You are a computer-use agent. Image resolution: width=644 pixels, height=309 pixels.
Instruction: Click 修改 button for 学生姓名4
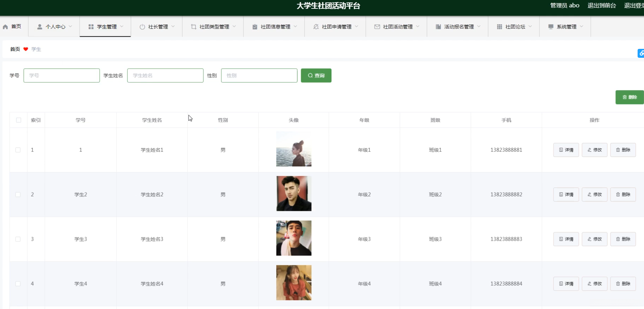coord(595,284)
